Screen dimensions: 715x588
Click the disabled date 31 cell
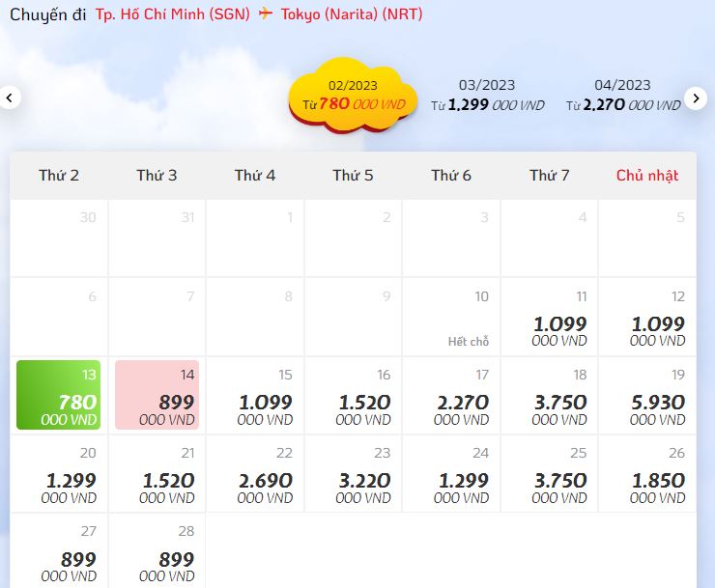coord(157,238)
